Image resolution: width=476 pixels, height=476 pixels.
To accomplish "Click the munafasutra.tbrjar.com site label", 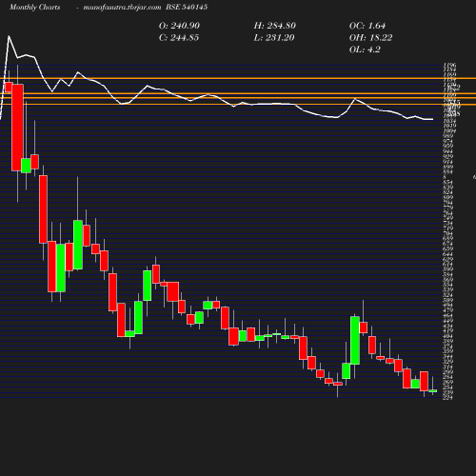I will [x=122, y=8].
